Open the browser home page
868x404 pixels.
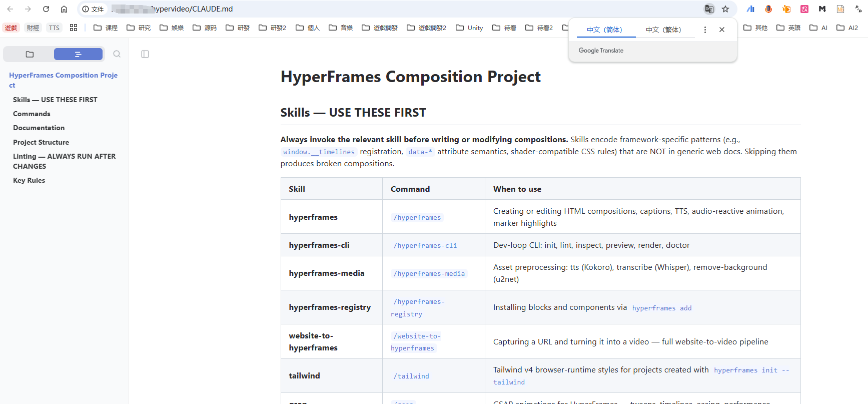(64, 9)
